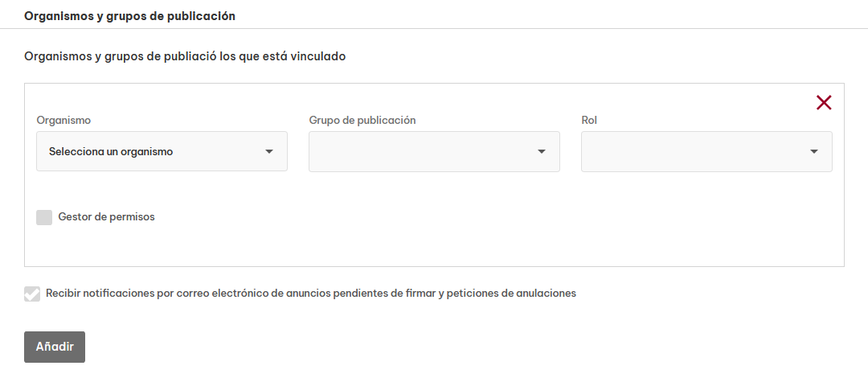This screenshot has width=868, height=374.
Task: Click the empty area right of Gestor de permisos
Action: coord(482,217)
